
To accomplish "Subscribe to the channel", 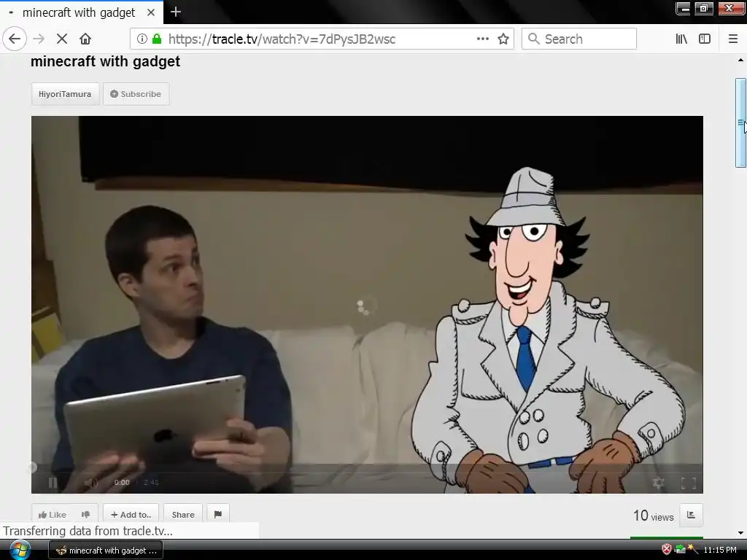I will tap(136, 94).
